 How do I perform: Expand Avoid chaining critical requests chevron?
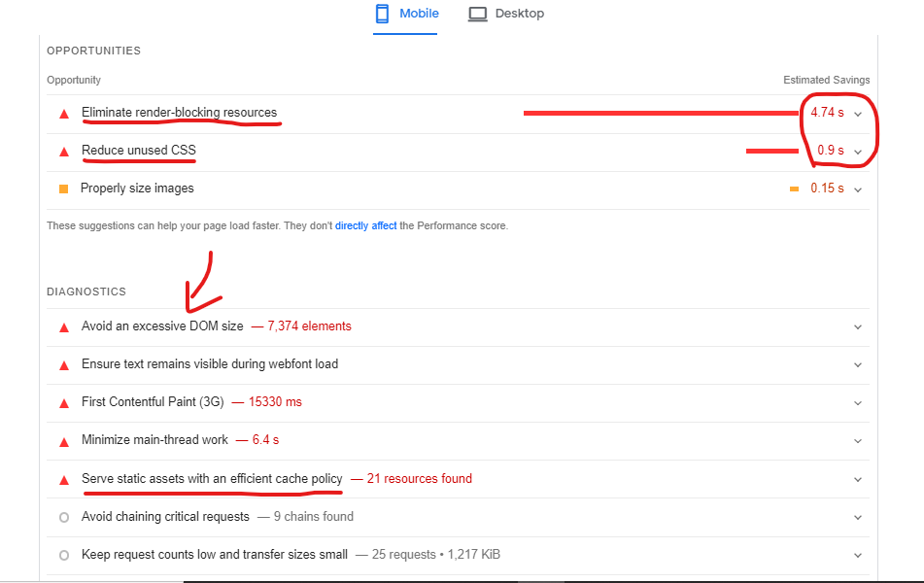coord(858,518)
